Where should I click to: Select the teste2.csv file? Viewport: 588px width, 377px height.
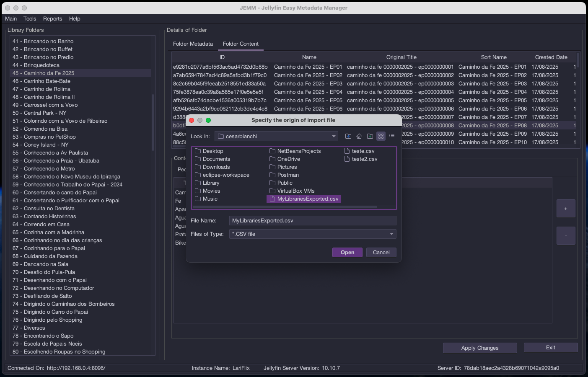pyautogui.click(x=364, y=159)
